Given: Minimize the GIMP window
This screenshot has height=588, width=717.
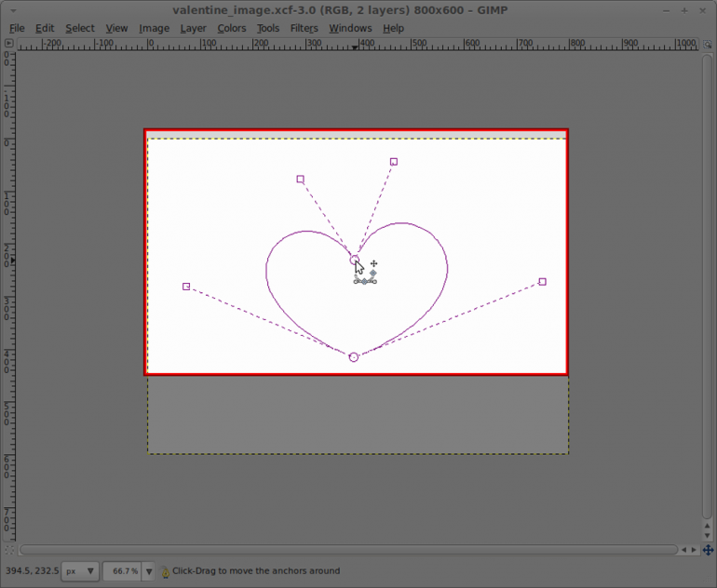Looking at the screenshot, I should coord(666,10).
